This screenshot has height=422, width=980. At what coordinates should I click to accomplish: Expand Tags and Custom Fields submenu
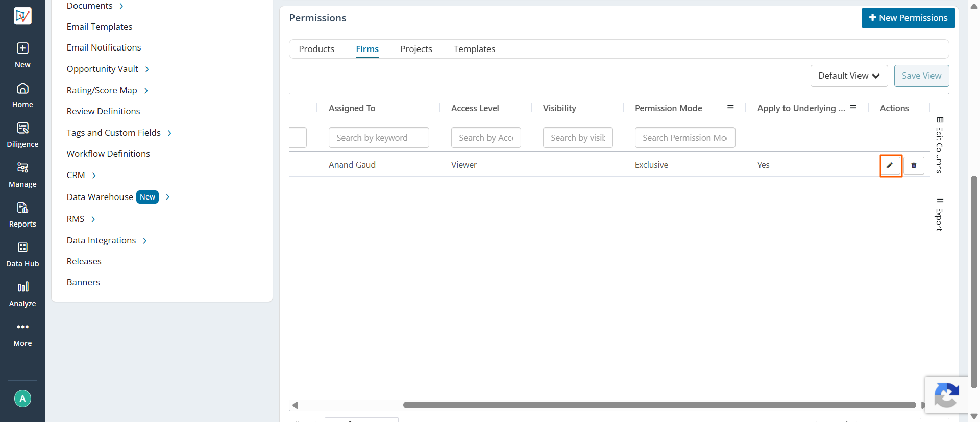(169, 133)
